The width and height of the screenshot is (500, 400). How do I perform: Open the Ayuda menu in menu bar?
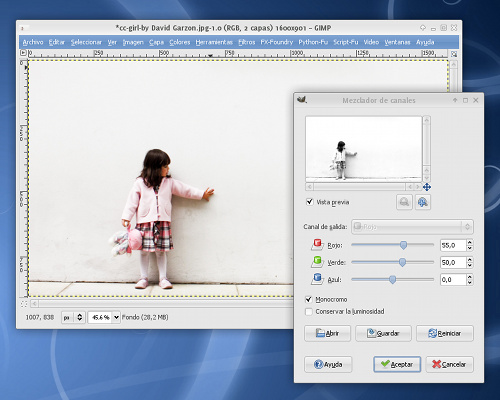425,42
